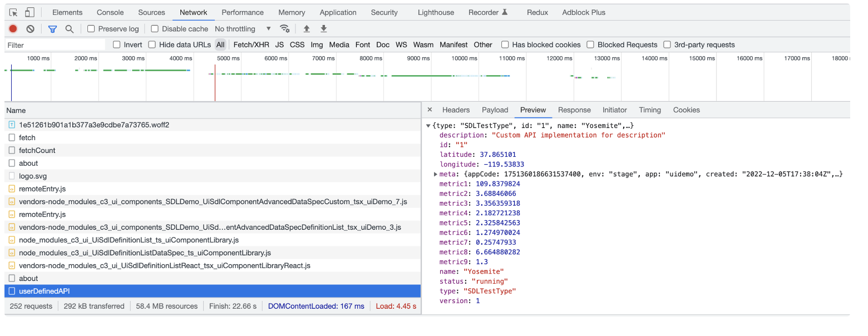Export recording as HAR file
The image size is (868, 336).
[x=323, y=28]
